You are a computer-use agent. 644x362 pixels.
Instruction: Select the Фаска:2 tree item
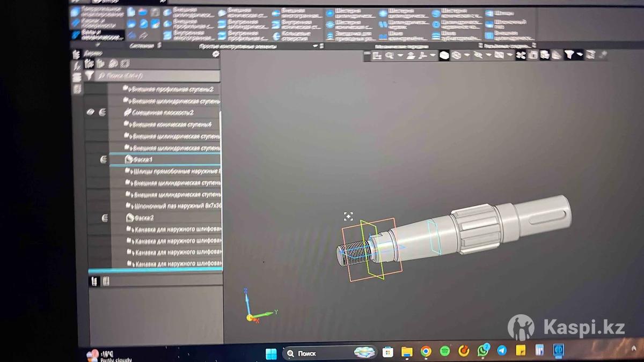click(143, 218)
